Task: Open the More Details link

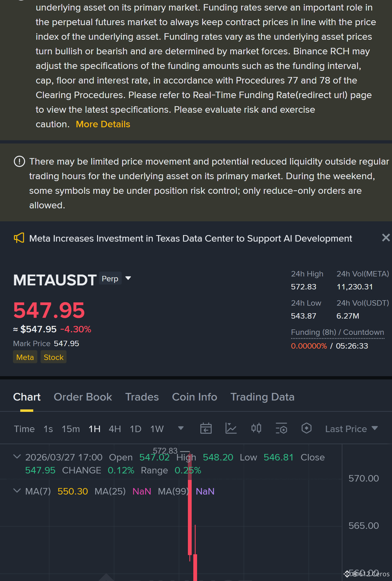Action: [103, 124]
